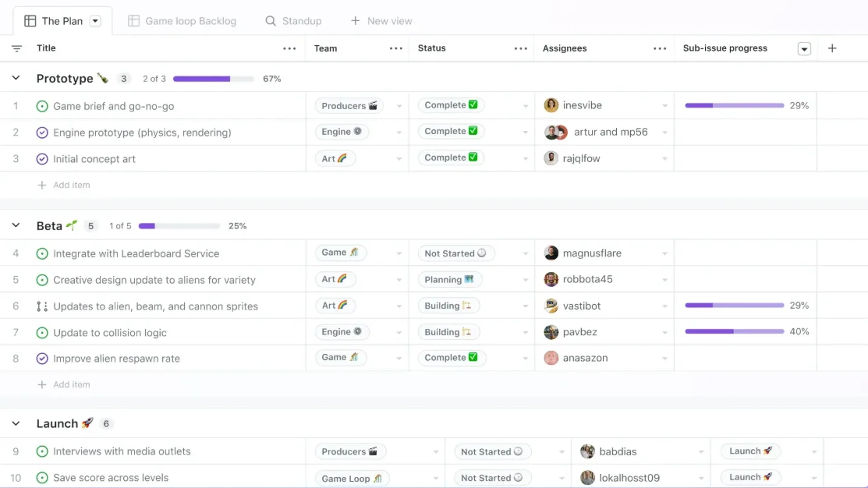Click rajqlfow avatar
Viewport: 868px width, 488px height.
[551, 158]
